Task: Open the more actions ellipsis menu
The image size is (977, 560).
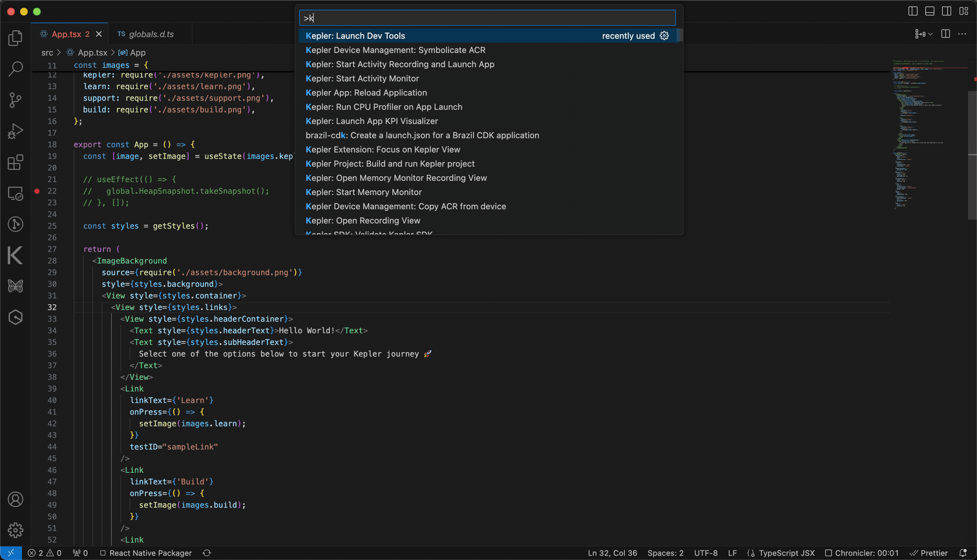Action: [x=962, y=34]
